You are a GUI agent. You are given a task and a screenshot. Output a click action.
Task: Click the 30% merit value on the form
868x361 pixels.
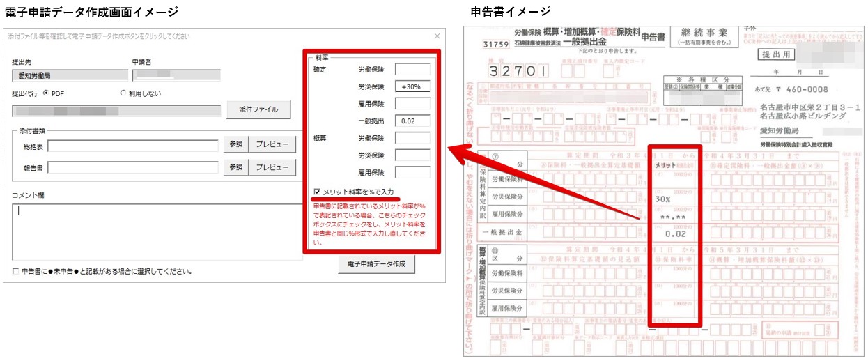point(663,199)
